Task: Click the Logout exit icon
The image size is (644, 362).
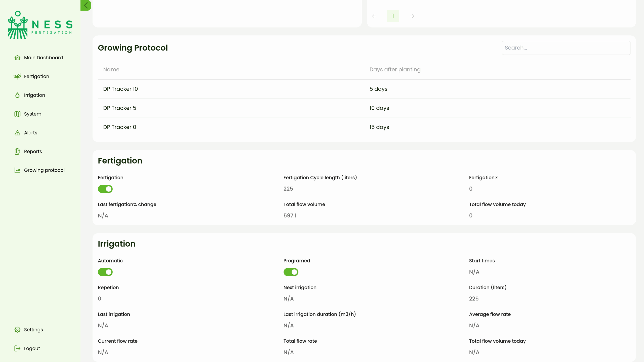Action: [17, 348]
